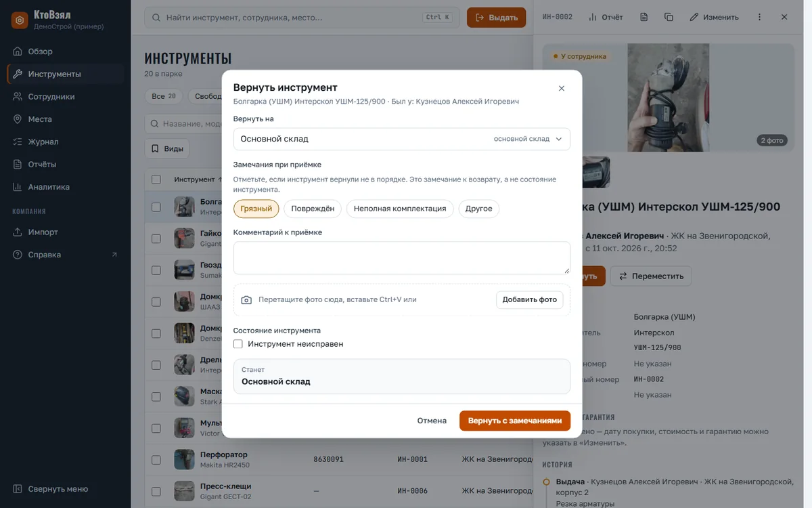This screenshot has height=508, width=812.
Task: Open Журнал in the sidebar
Action: 66,142
